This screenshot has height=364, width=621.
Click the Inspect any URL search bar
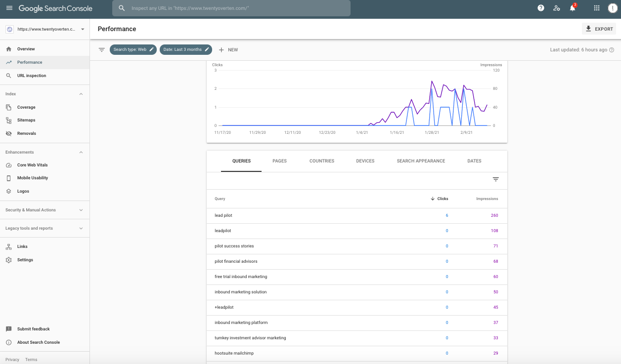[x=232, y=8]
